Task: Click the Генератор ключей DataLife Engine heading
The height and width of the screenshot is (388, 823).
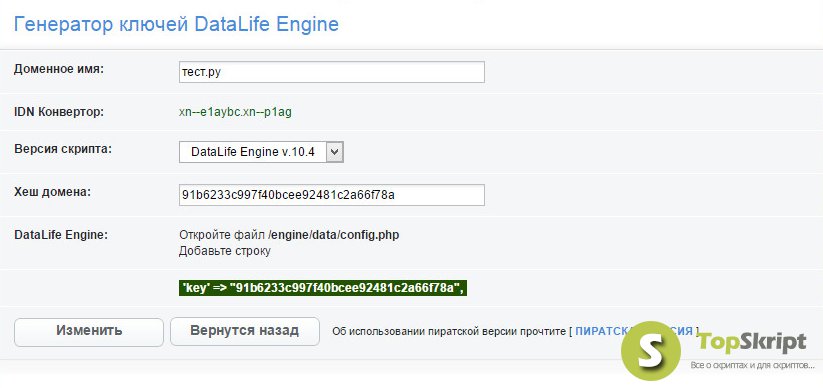Action: [x=176, y=24]
